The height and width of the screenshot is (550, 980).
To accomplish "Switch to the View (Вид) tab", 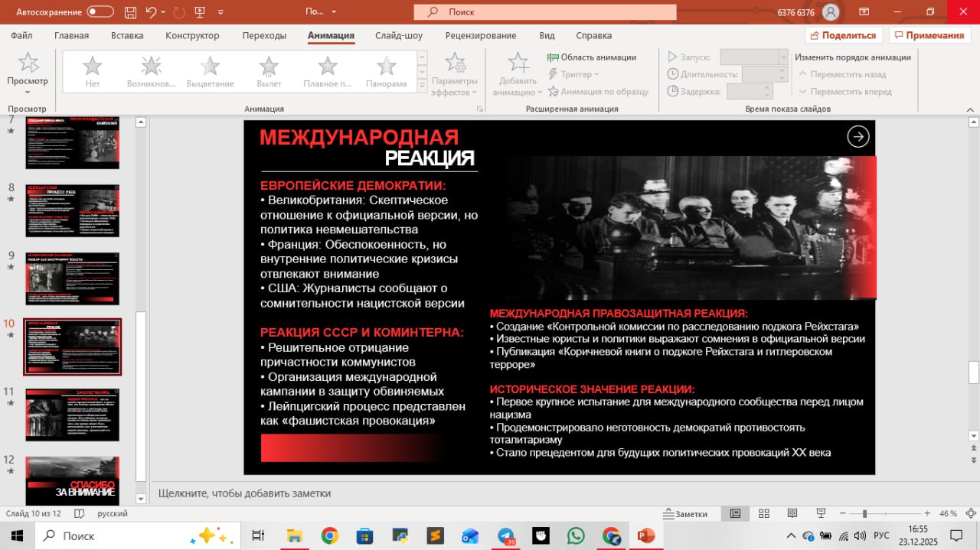I will [547, 35].
